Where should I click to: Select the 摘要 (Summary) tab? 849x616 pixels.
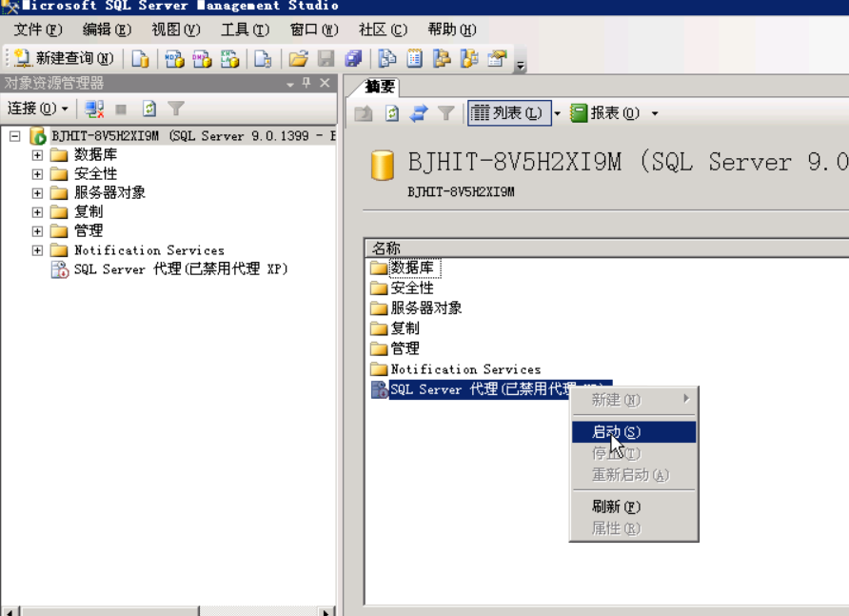tap(380, 87)
